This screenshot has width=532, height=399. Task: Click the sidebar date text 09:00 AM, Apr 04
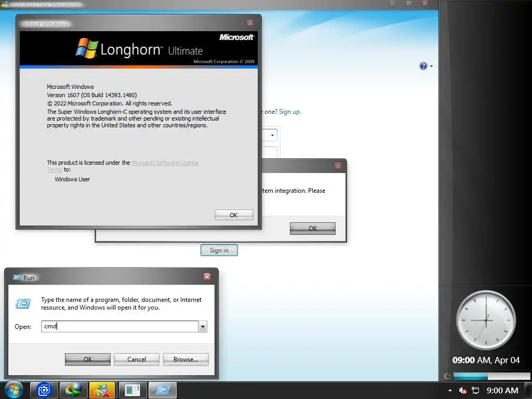(486, 360)
